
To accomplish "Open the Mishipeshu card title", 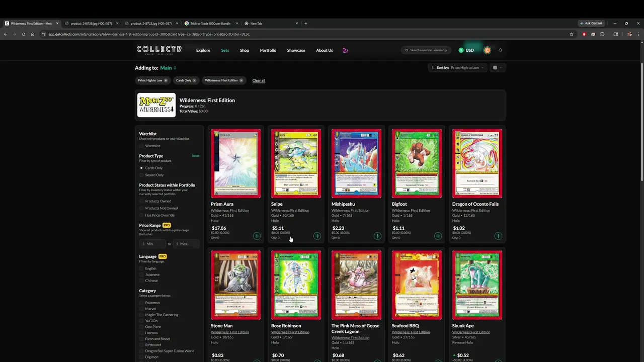I will point(343,204).
